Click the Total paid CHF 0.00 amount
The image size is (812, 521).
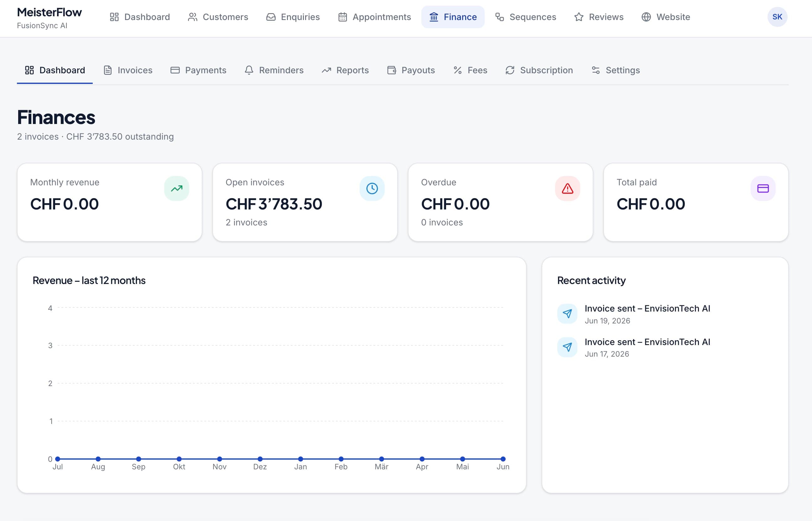coord(651,204)
